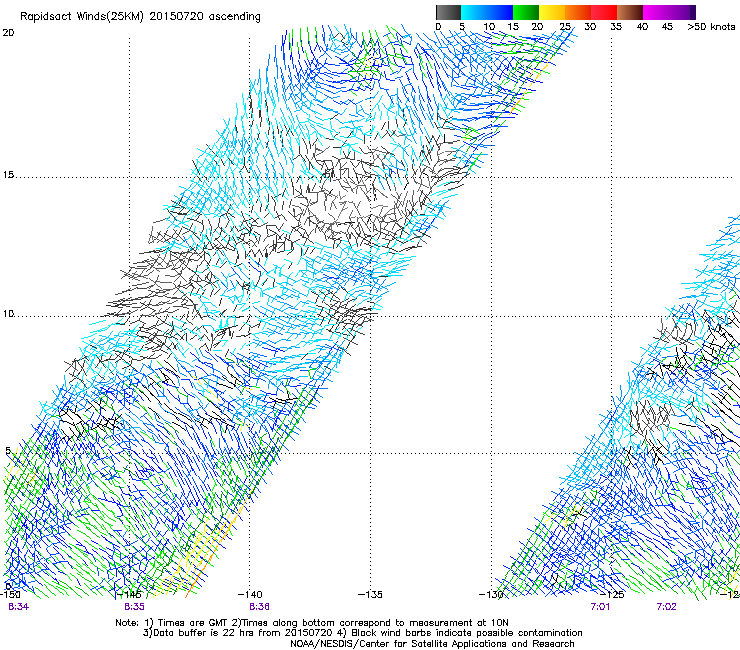Click the purple '8:36' time label
Viewport: 740px width, 650px height.
coord(260,607)
